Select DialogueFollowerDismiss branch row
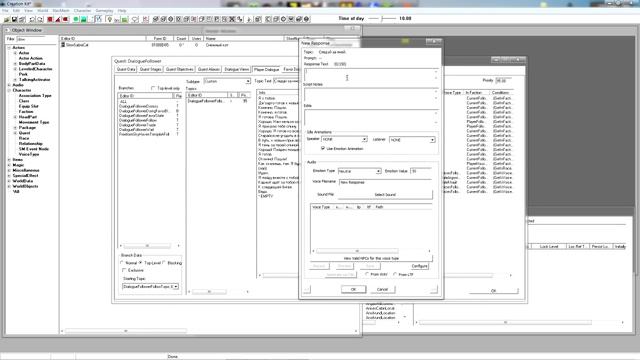The width and height of the screenshot is (640, 360). tap(139, 106)
